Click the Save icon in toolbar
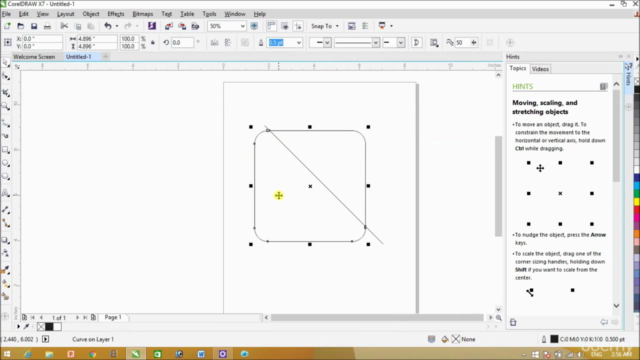640x360 pixels. [x=34, y=26]
